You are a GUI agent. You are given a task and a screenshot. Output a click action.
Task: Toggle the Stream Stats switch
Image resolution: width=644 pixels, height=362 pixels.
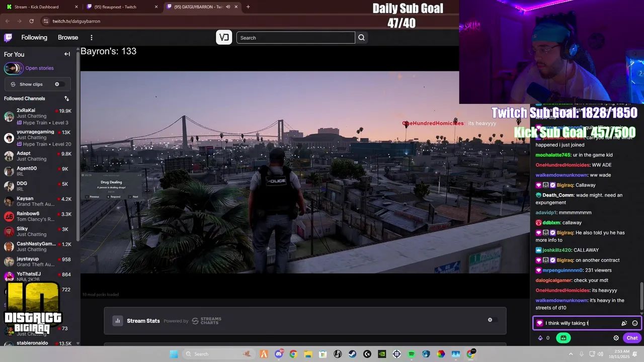(493, 320)
